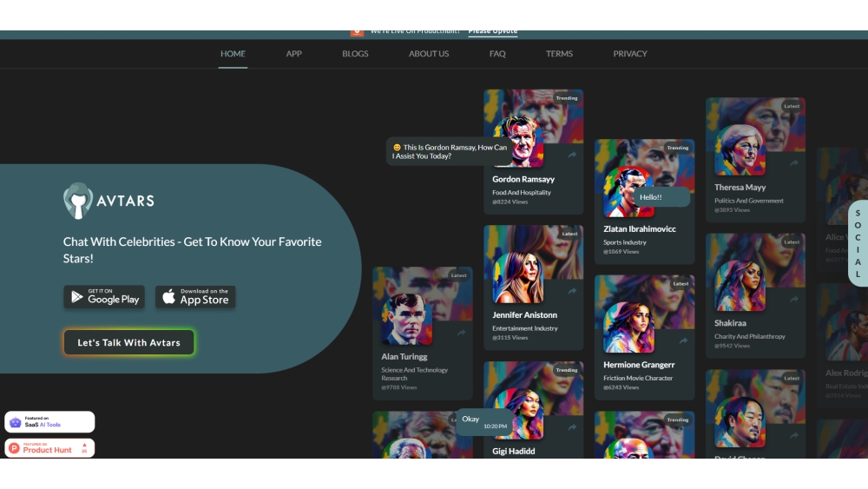
Task: Open the FAQ page from navigation
Action: [x=497, y=54]
